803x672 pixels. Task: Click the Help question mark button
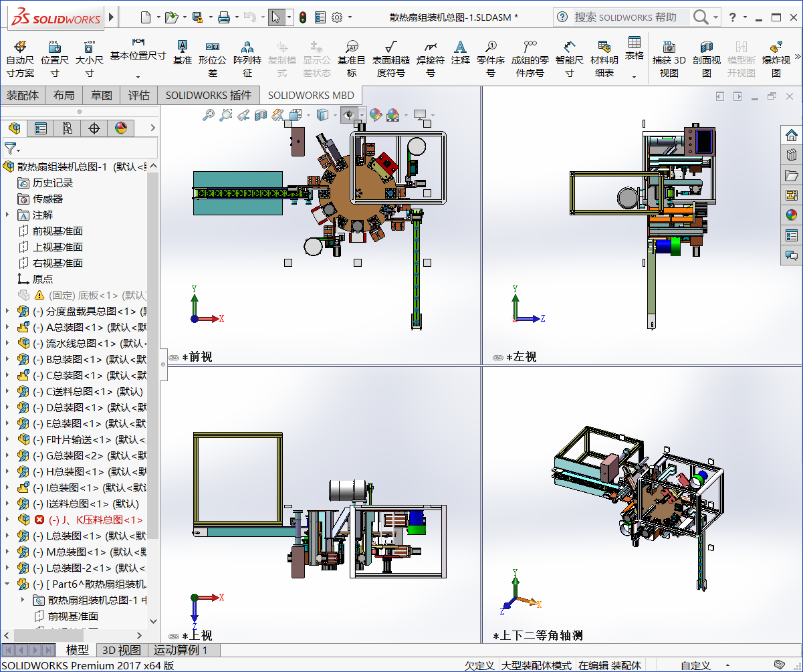click(x=732, y=17)
